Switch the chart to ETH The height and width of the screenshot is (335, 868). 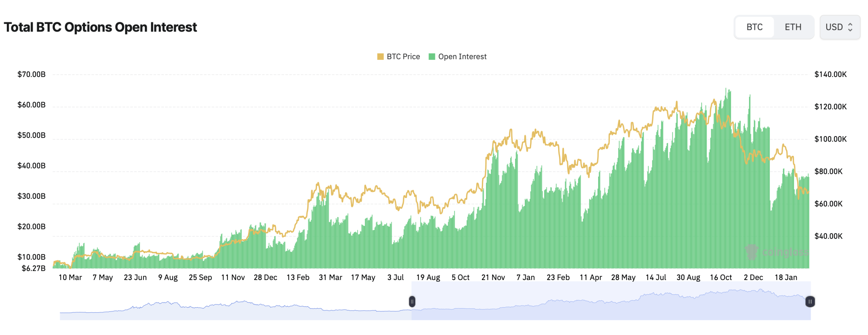pos(792,27)
